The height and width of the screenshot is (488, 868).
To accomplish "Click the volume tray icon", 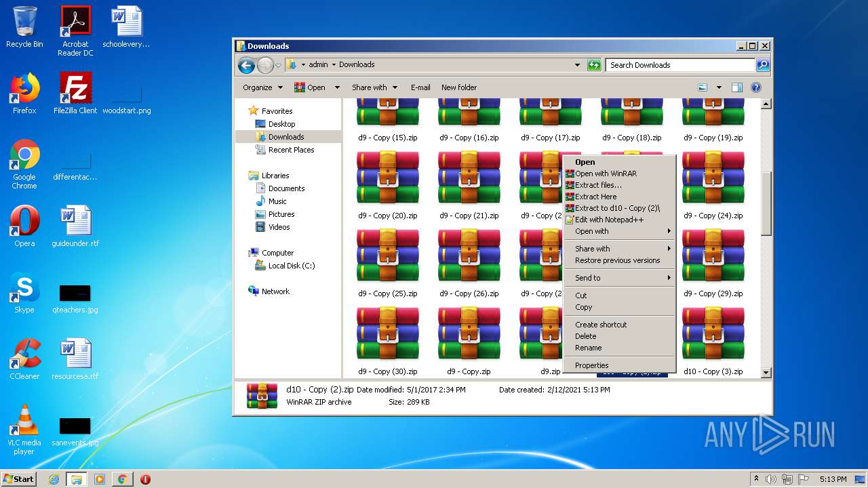I will pos(771,479).
